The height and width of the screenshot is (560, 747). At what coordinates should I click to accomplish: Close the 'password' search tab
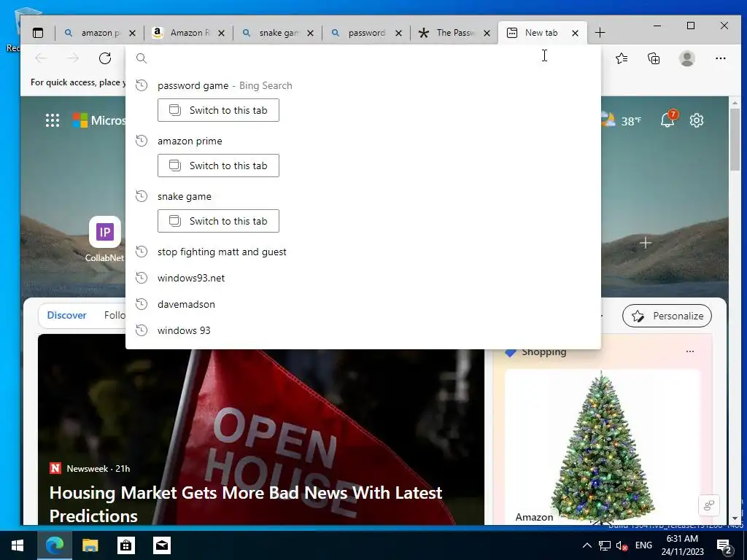399,33
